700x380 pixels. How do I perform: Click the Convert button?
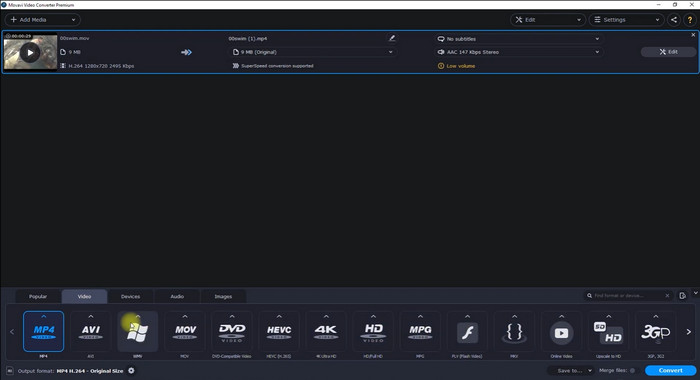point(670,371)
